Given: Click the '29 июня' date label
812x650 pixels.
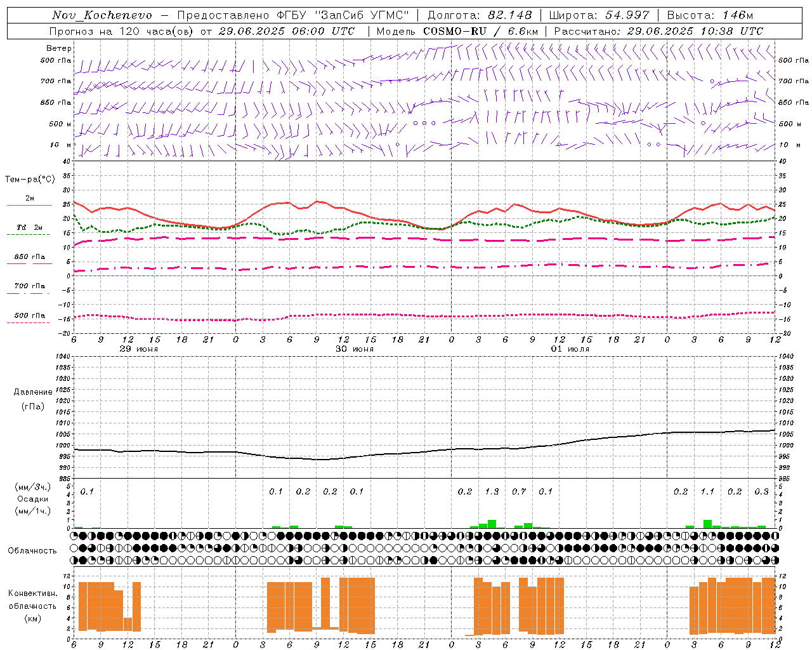Looking at the screenshot, I should pos(139,349).
